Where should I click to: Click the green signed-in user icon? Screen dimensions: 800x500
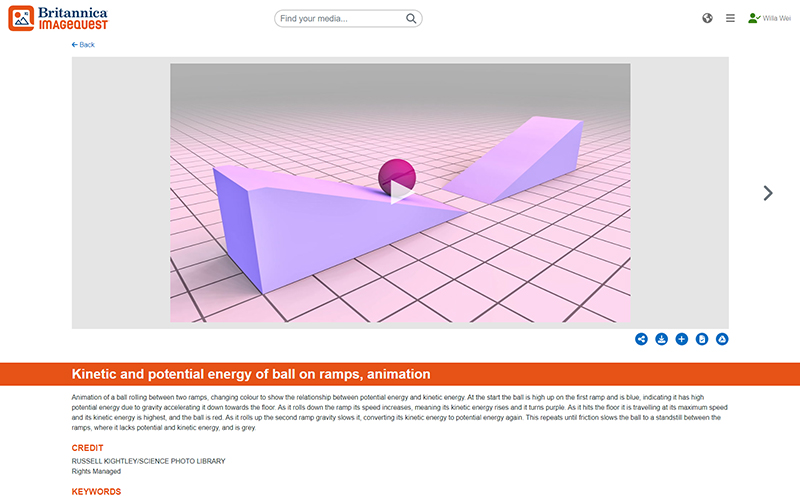pyautogui.click(x=753, y=18)
